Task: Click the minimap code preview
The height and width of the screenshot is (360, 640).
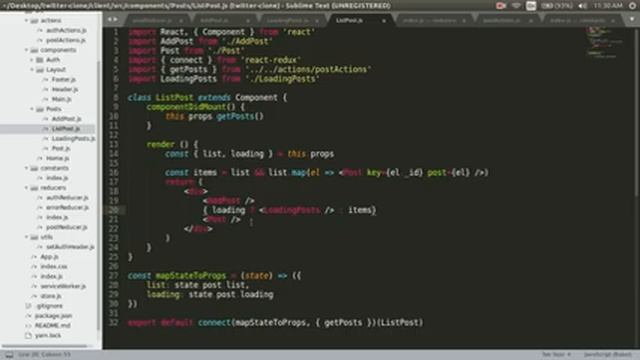Action: (605, 42)
